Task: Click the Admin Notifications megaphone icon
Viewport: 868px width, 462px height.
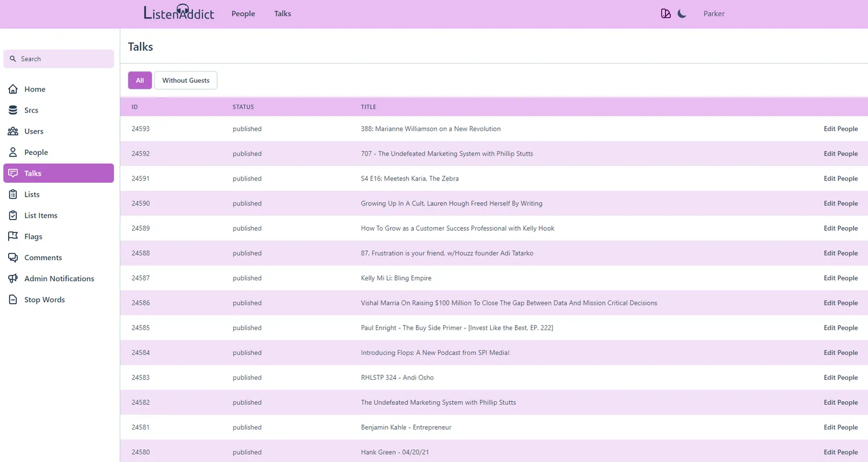Action: pyautogui.click(x=13, y=279)
